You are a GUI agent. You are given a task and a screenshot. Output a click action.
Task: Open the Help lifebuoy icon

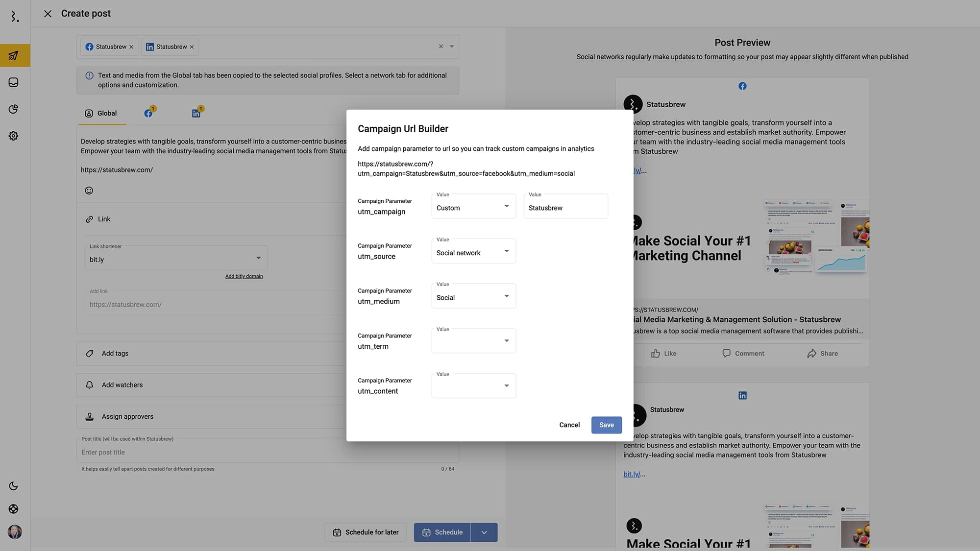click(14, 509)
